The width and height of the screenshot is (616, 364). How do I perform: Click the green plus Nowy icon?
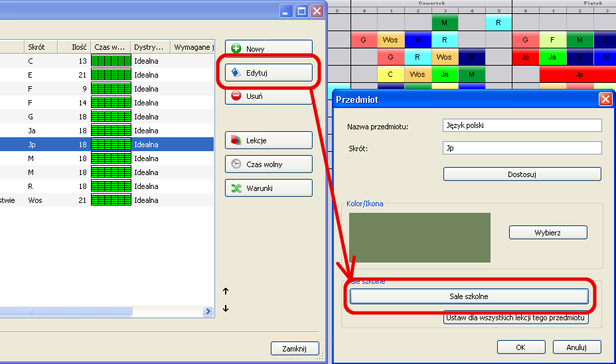[x=236, y=49]
